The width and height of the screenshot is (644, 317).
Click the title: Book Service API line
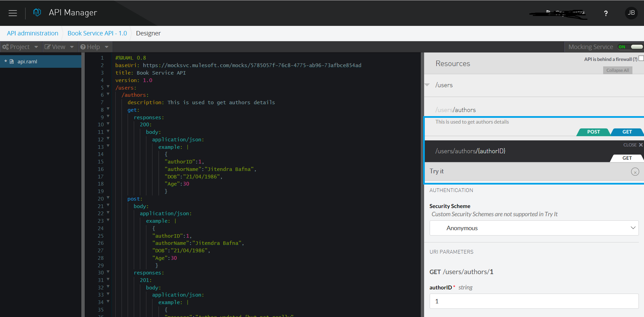[x=150, y=73]
